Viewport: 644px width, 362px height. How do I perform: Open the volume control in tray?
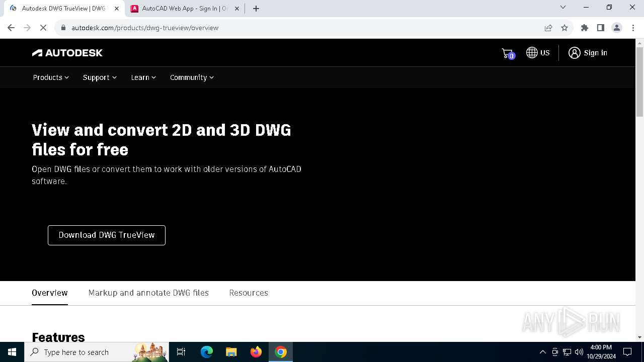tap(579, 352)
